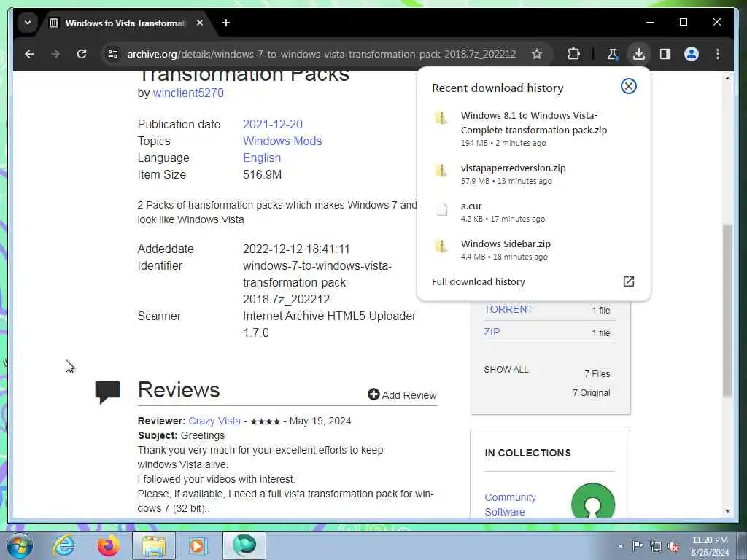Click the Reviews speech bubble icon
This screenshot has height=560, width=747.
point(108,392)
